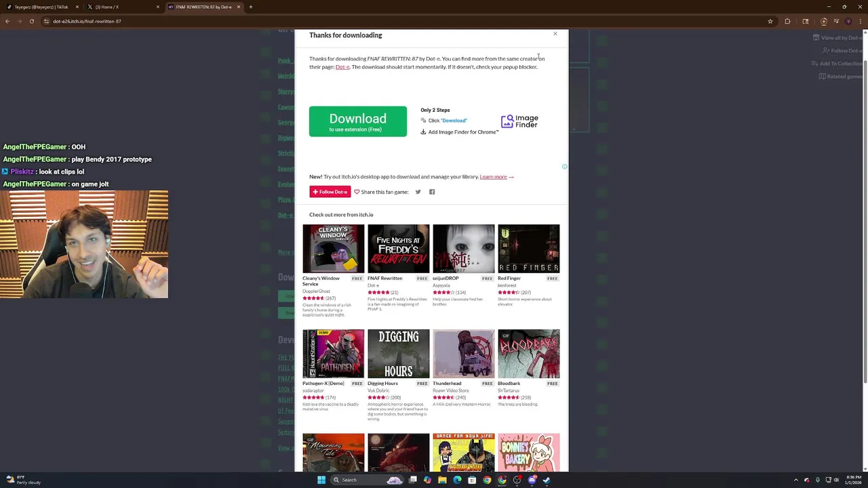The width and height of the screenshot is (868, 488).
Task: Open Steam from the taskbar
Action: (547, 480)
